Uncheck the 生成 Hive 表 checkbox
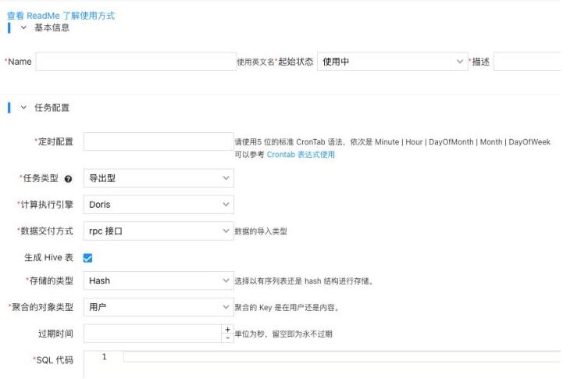This screenshot has height=379, width=588. (87, 258)
